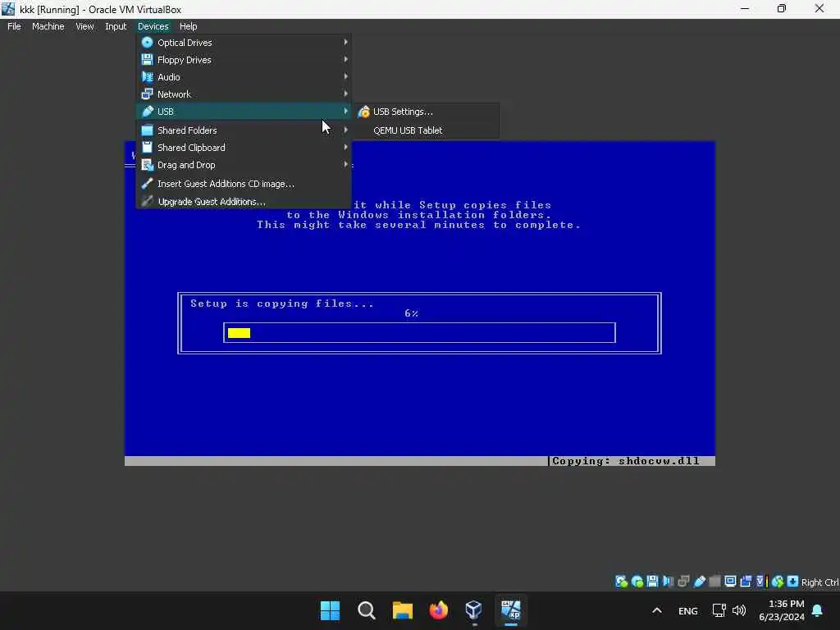Open the Audio submenu entry
The image size is (840, 630).
(x=244, y=76)
